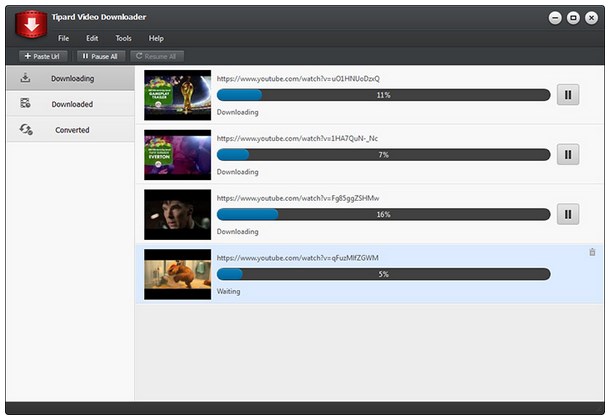Viewport: 609px width, 420px height.
Task: Click the animated hamster video thumbnail
Action: coord(177,274)
